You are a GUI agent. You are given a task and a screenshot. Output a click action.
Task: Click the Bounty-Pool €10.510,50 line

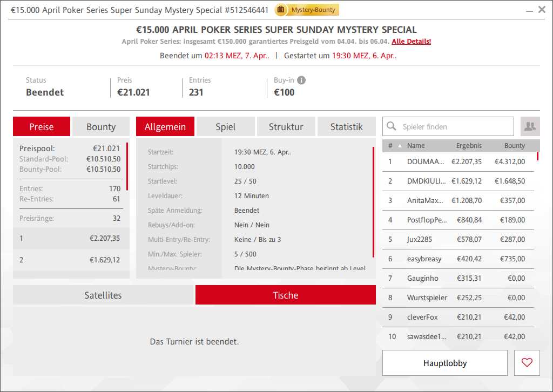(x=70, y=169)
